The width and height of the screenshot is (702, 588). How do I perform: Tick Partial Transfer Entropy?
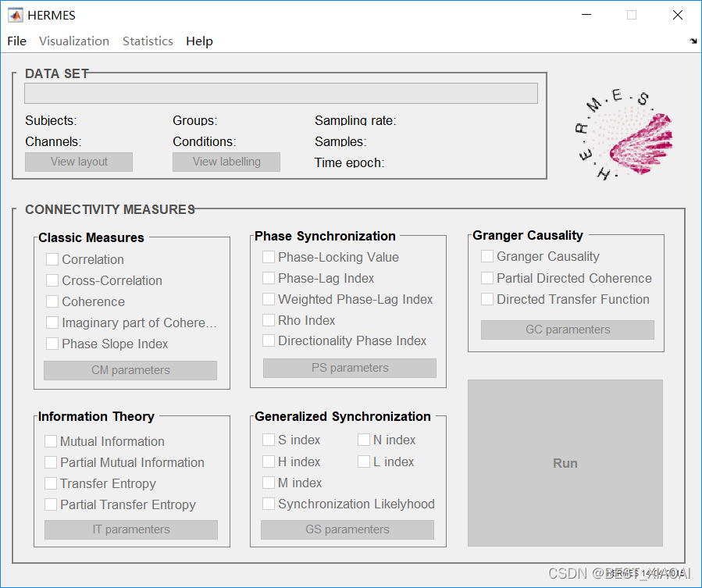tap(51, 504)
